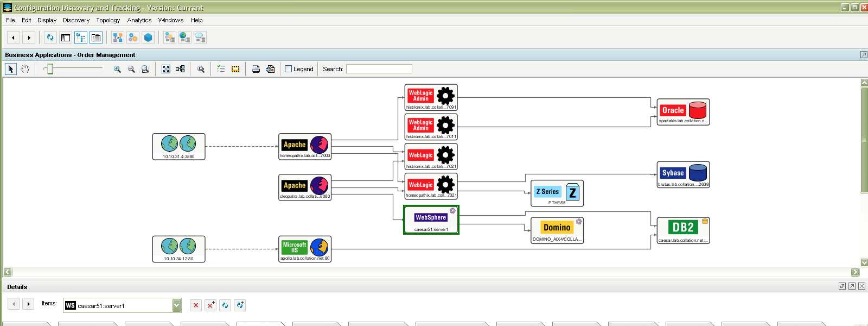Open the Topology menu
Screen dimensions: 868x326
coord(108,20)
